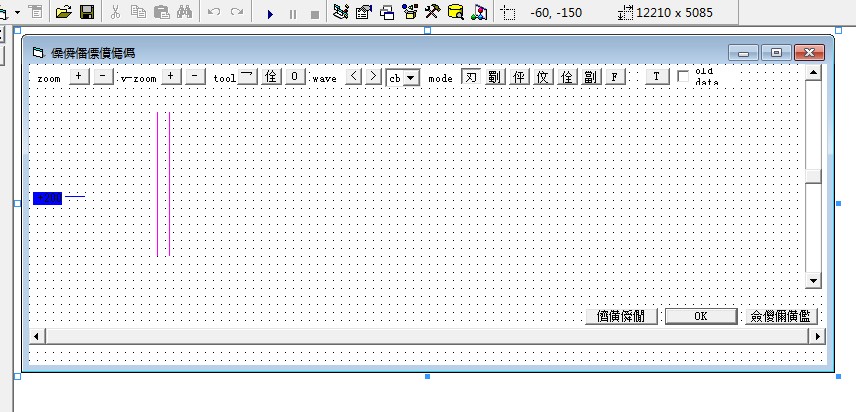Select the wave label on the form
The image size is (856, 412).
(x=325, y=79)
